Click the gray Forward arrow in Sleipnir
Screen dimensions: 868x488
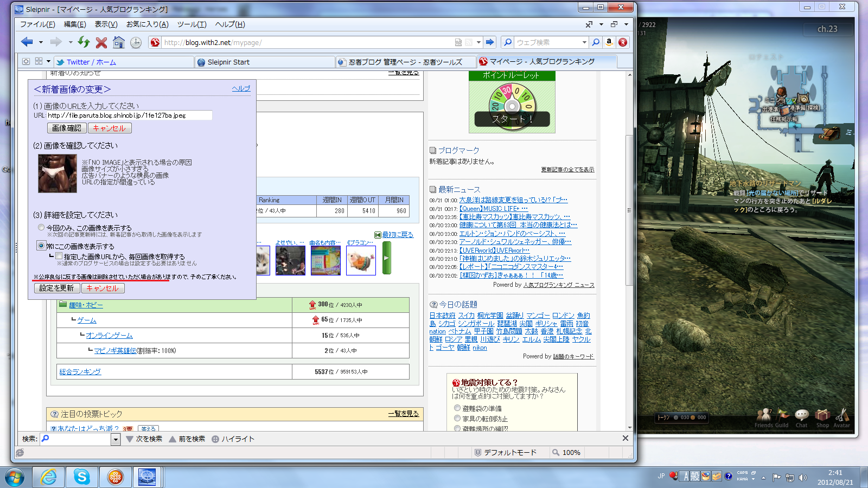point(56,42)
